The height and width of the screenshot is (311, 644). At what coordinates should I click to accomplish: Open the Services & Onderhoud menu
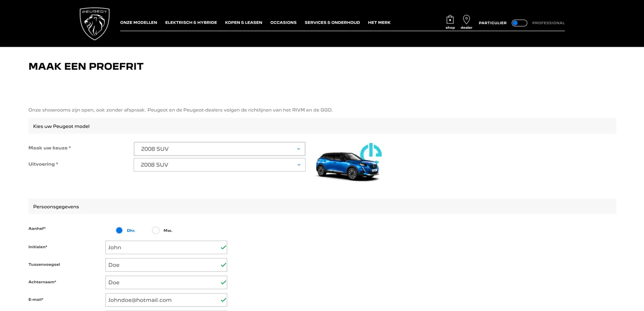(x=332, y=23)
